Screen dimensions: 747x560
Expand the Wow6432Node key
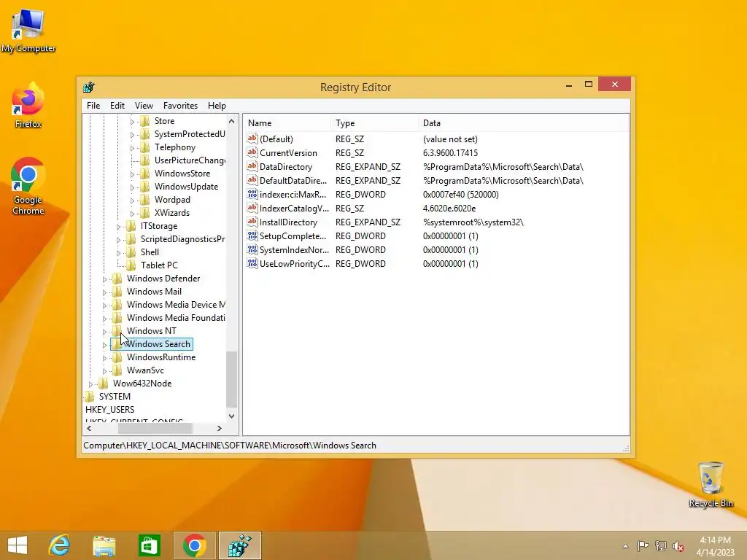point(91,384)
